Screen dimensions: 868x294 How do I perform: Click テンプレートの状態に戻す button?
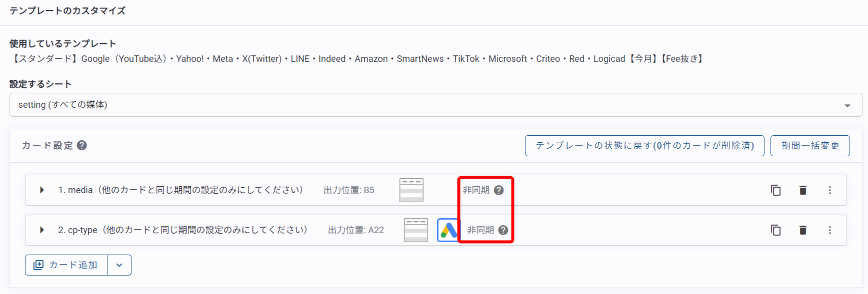pos(644,146)
